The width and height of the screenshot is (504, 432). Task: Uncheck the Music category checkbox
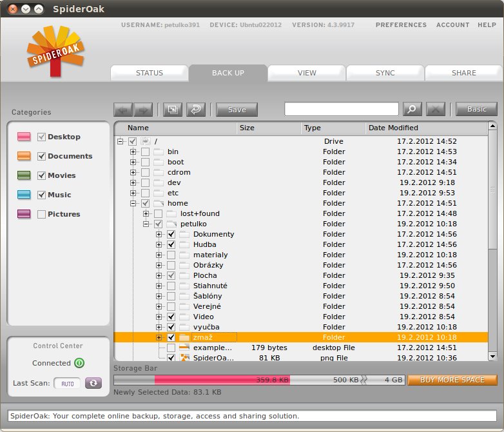click(x=41, y=195)
